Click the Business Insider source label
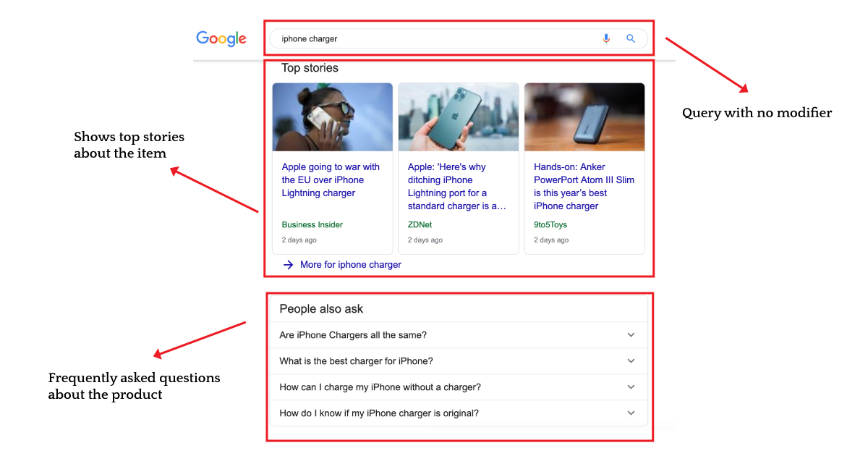The width and height of the screenshot is (868, 456). tap(312, 225)
